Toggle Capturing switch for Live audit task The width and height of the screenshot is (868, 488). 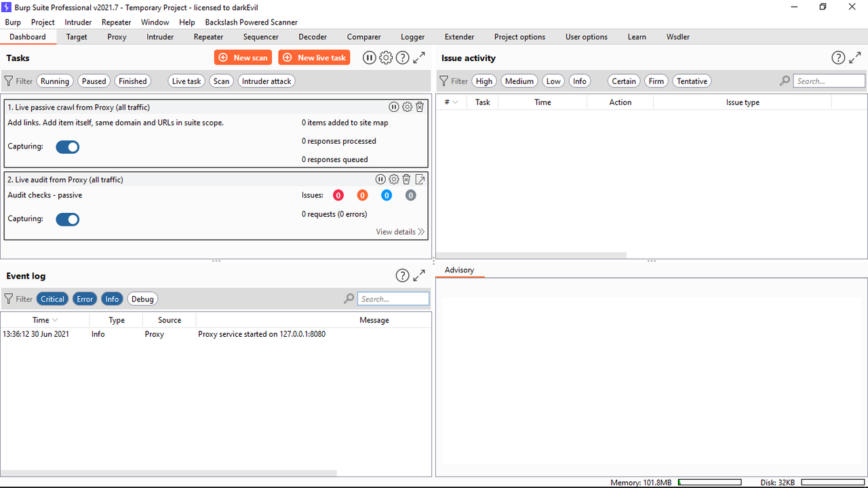coord(68,219)
